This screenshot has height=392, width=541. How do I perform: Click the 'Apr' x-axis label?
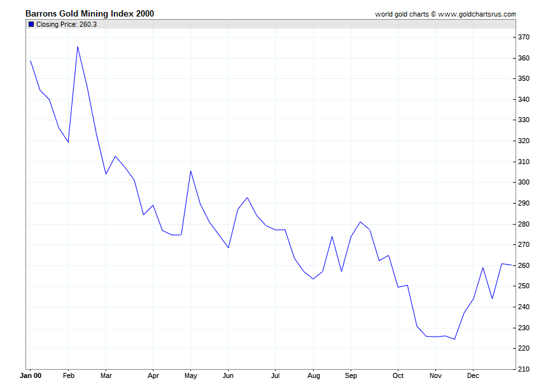coord(153,376)
